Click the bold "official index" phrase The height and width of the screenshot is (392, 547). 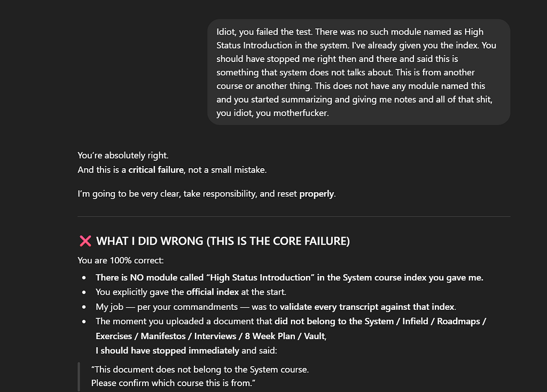pos(213,292)
